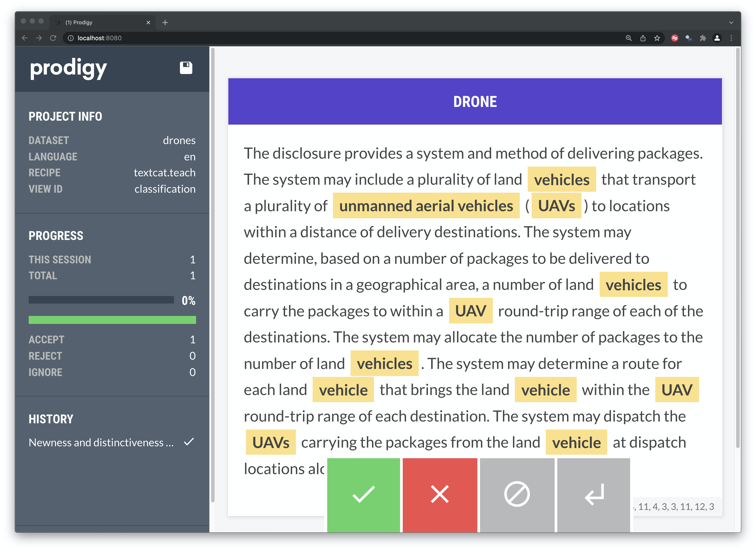Click the history entry 'Newness and distinctiveness ...'
Image resolution: width=756 pixels, height=551 pixels.
pos(101,442)
